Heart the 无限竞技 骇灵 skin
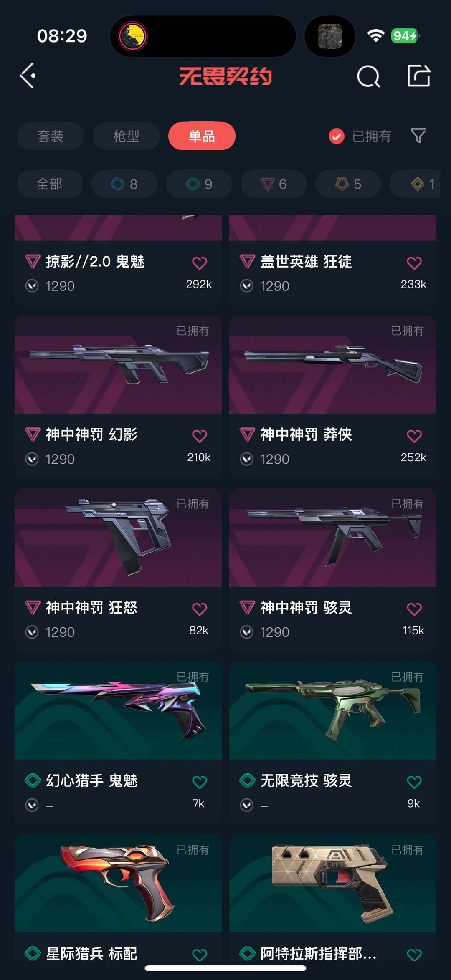Viewport: 451px width, 980px height. tap(414, 782)
